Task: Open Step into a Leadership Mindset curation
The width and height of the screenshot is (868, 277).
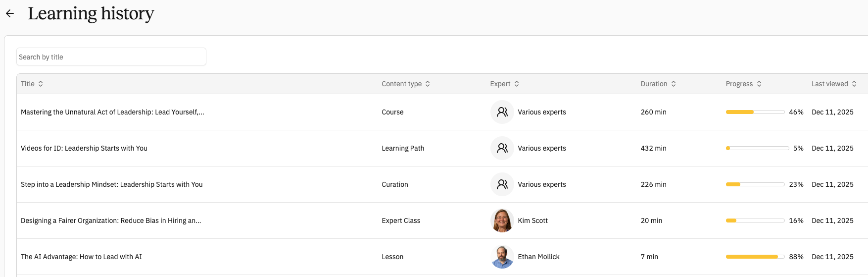Action: pos(112,184)
